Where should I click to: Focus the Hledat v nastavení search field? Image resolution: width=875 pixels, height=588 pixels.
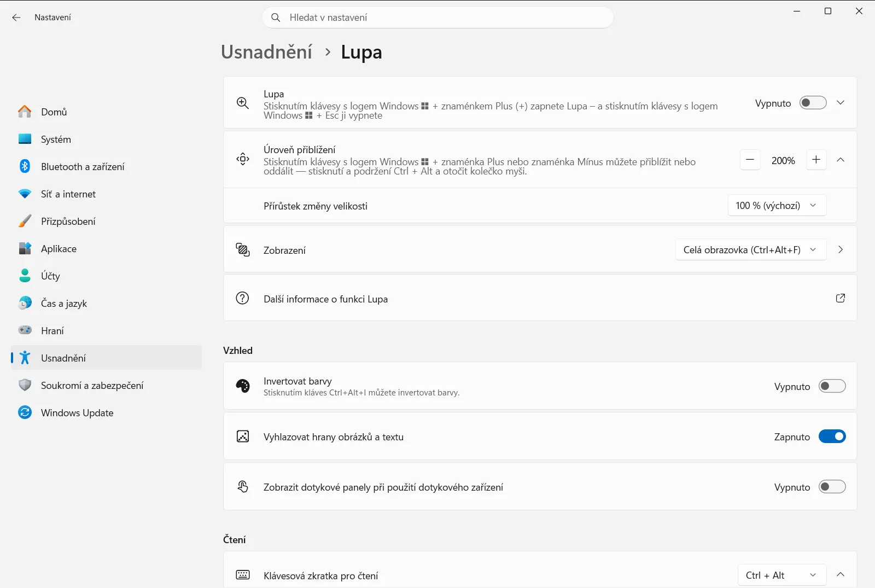(x=438, y=18)
